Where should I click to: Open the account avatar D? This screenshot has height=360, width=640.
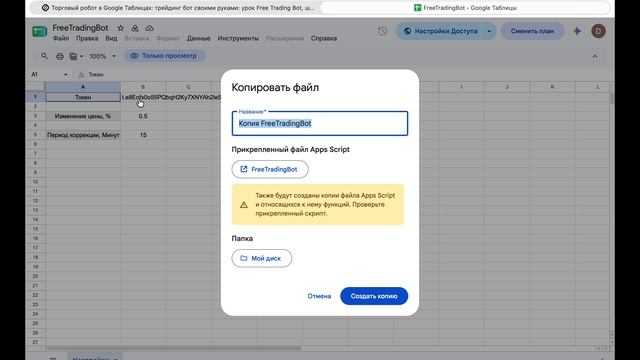(x=598, y=31)
